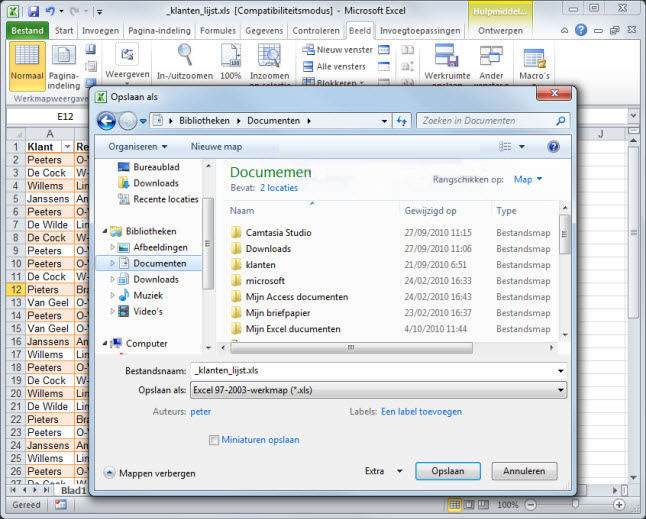Open the Organiseren dropdown
The height and width of the screenshot is (519, 646).
pos(138,147)
